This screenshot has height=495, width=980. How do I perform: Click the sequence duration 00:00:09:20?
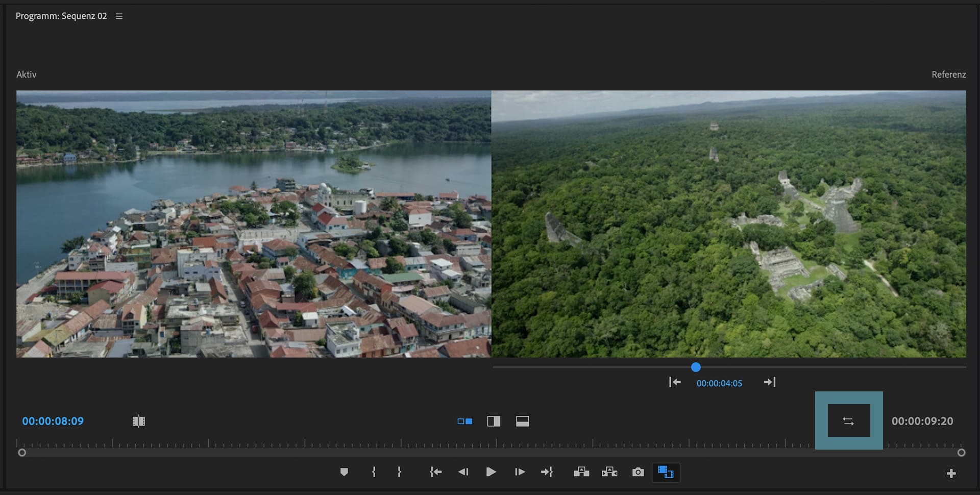922,421
